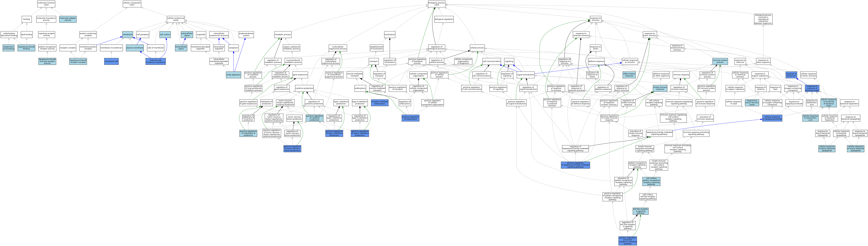The height and width of the screenshot is (246, 868).
Task: Select the 'immune system process' node
Action: (720, 61)
